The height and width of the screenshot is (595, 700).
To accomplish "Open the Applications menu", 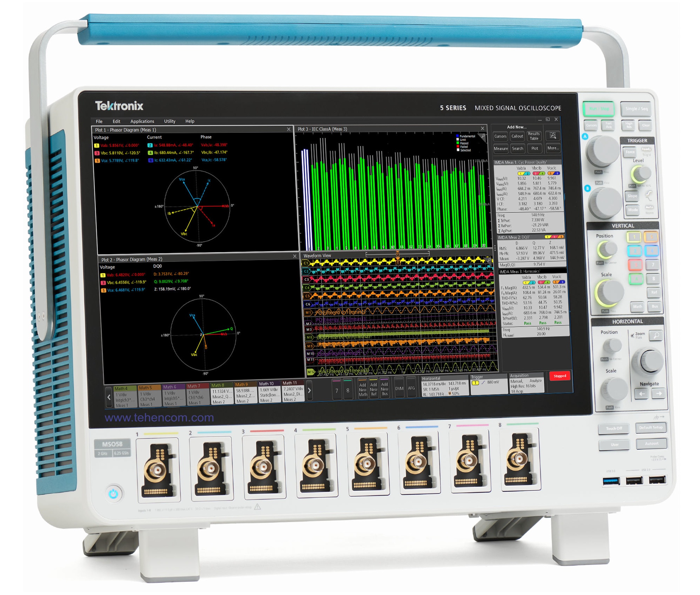I will pyautogui.click(x=142, y=121).
